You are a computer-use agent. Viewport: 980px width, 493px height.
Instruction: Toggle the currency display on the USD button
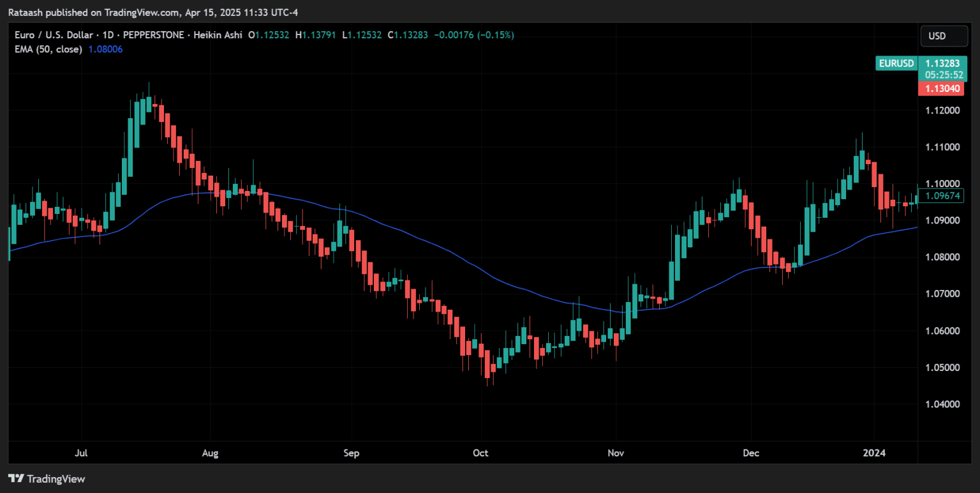click(x=944, y=36)
